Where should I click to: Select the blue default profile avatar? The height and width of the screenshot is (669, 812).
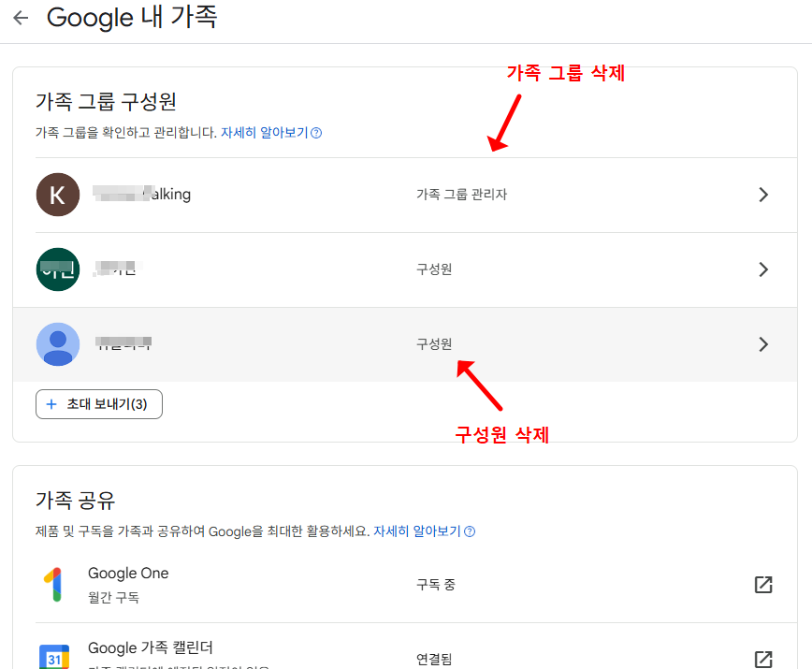(58, 344)
